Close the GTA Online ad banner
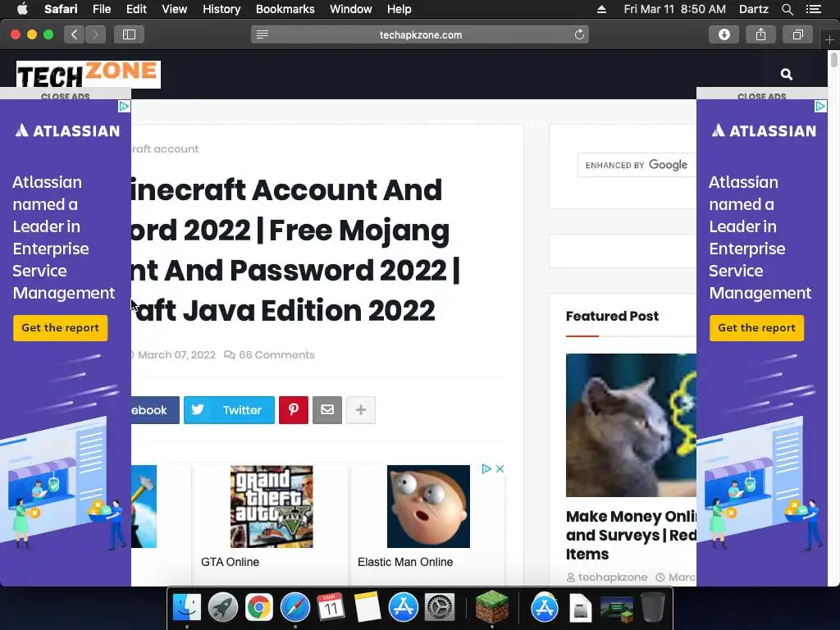 (500, 468)
